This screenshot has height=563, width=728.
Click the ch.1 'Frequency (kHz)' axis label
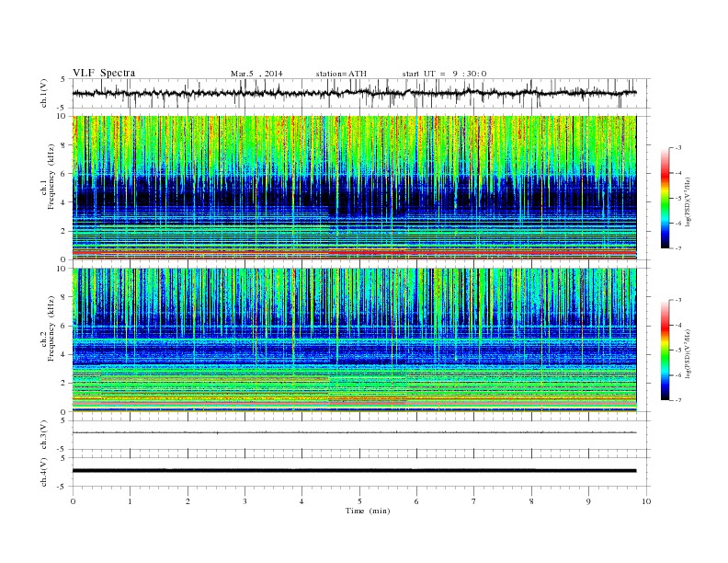click(x=51, y=177)
